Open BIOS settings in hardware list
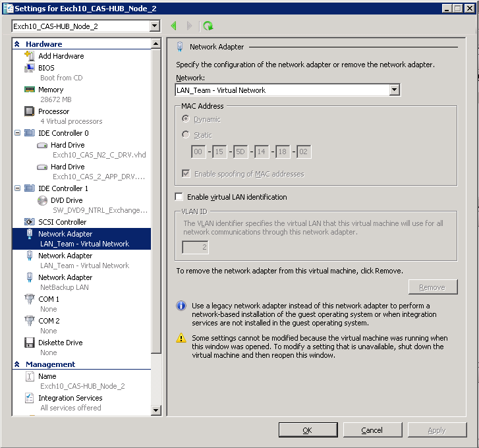 tap(46, 68)
